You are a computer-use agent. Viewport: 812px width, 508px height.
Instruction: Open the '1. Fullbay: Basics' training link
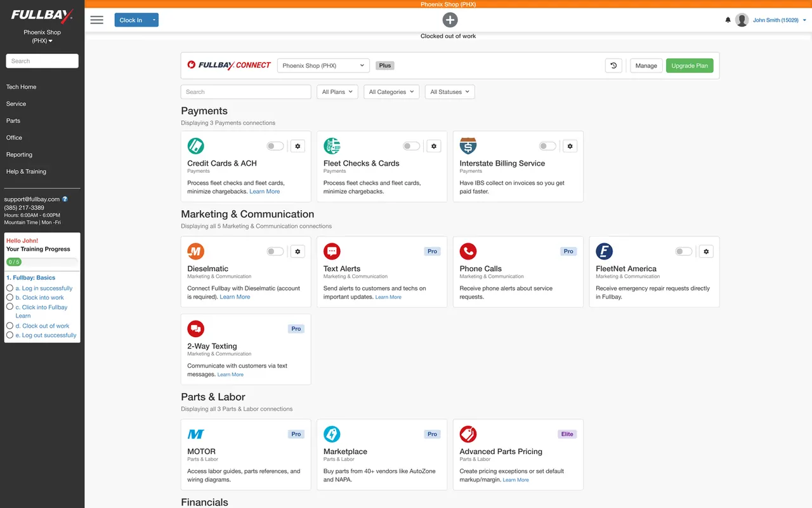30,277
